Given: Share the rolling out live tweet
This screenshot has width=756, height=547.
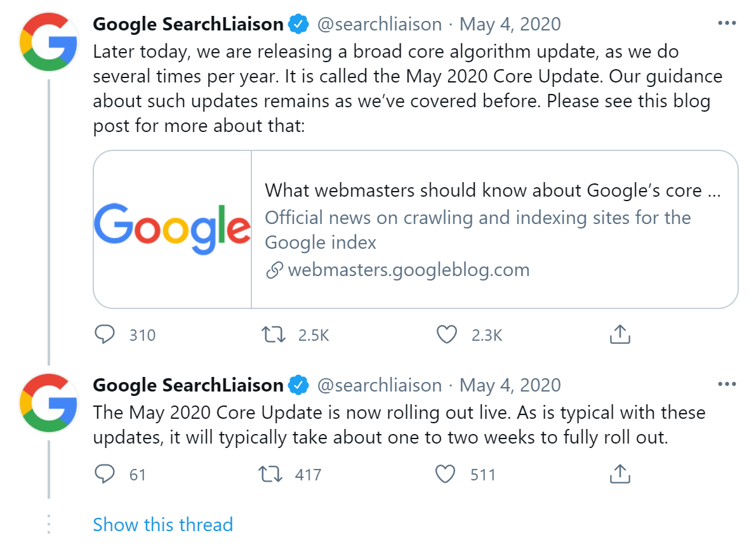Looking at the screenshot, I should [620, 474].
